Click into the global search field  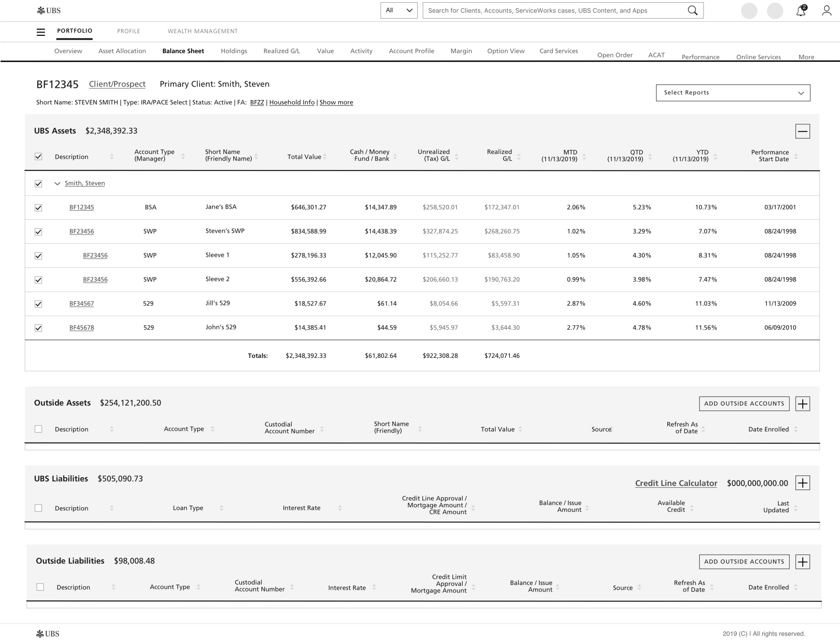(x=551, y=10)
